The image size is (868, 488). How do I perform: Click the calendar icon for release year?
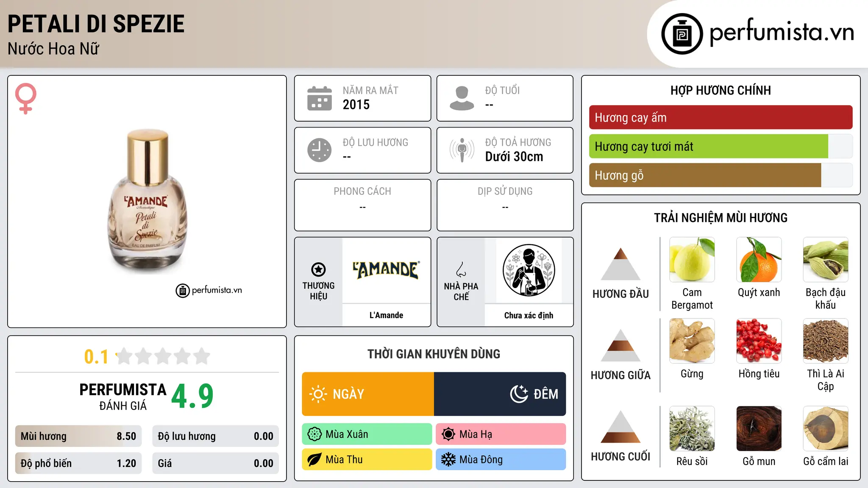point(320,98)
